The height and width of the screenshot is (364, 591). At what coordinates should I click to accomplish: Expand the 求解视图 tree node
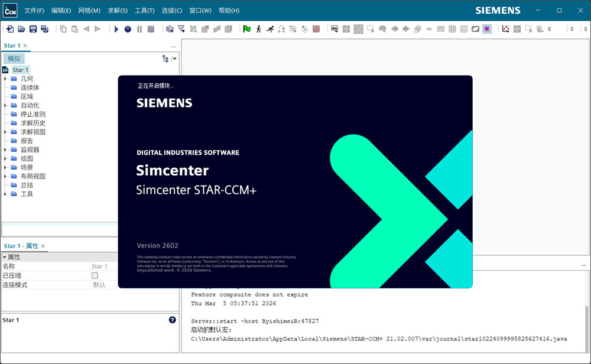[x=5, y=132]
